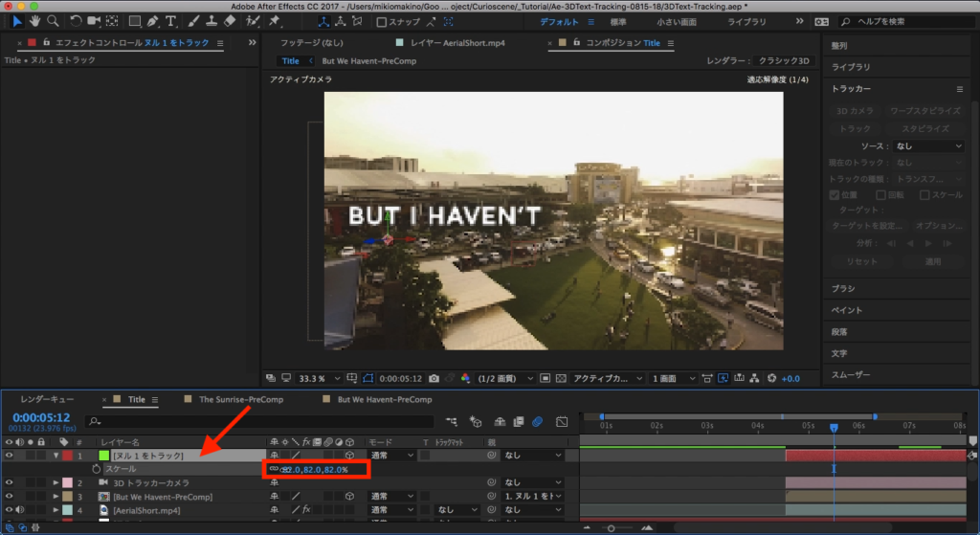
Task: Select the Zoom magnifier tool
Action: [54, 20]
